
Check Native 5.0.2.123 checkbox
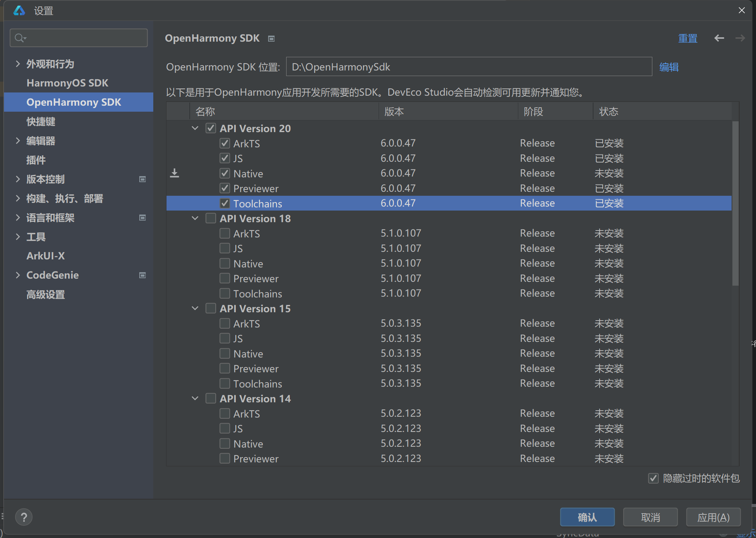pyautogui.click(x=225, y=444)
